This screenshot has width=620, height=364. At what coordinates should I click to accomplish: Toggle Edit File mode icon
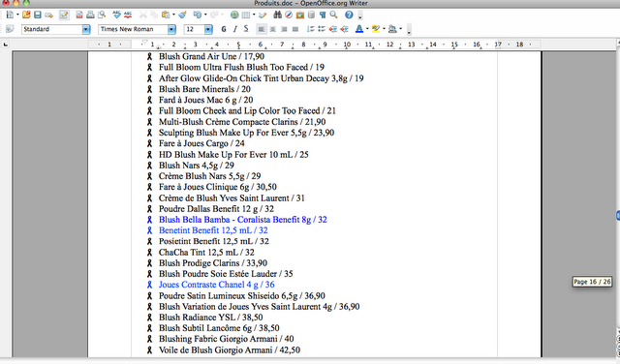coord(64,15)
